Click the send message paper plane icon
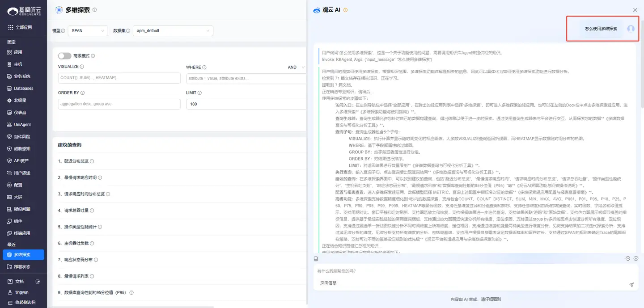Viewport: 644px width, 308px height. 631,285
